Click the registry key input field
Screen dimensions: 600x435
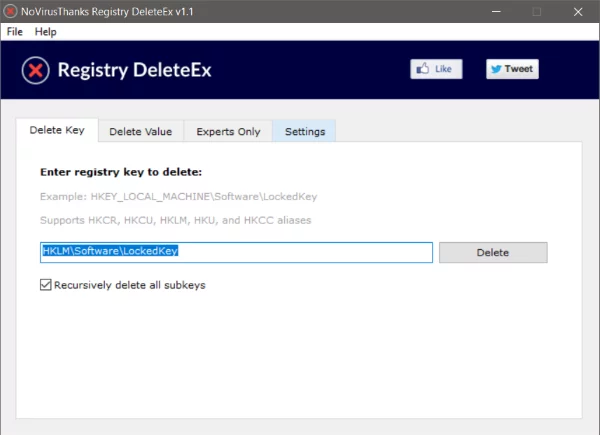236,253
